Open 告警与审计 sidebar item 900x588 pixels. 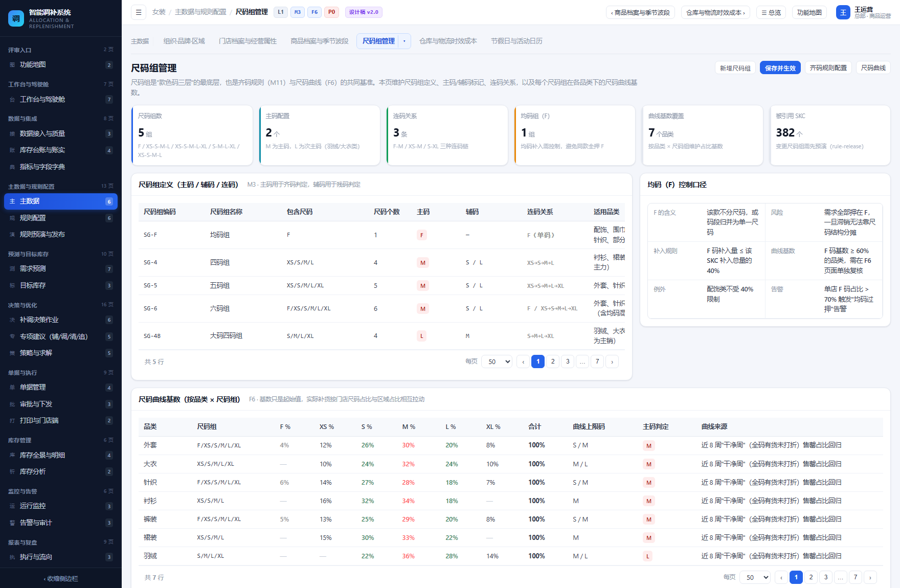61,523
